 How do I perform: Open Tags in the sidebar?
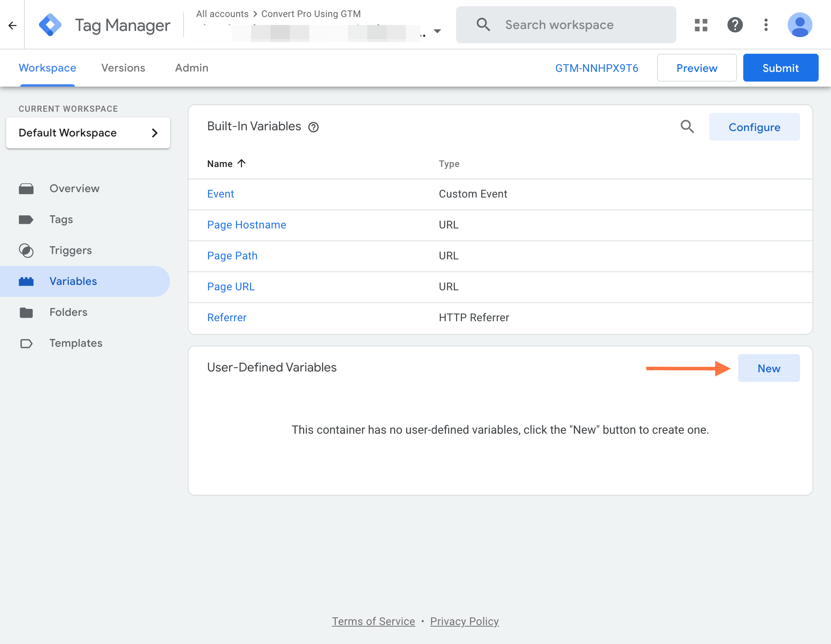pos(61,220)
